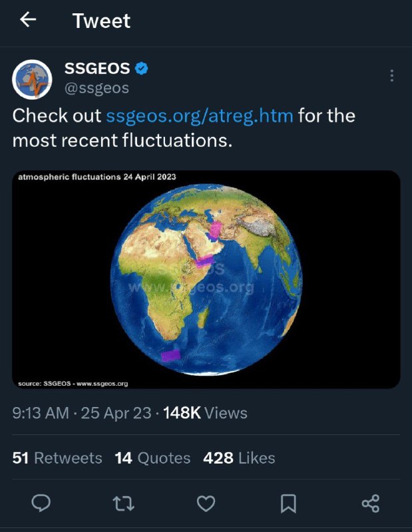
Task: Reply using the speech bubble icon
Action: pyautogui.click(x=41, y=503)
